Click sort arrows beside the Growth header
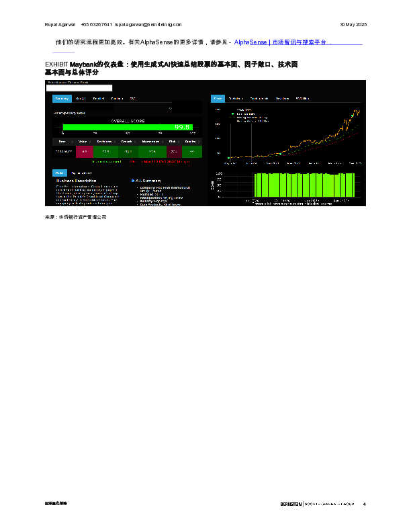The width and height of the screenshot is (411, 532). point(135,142)
